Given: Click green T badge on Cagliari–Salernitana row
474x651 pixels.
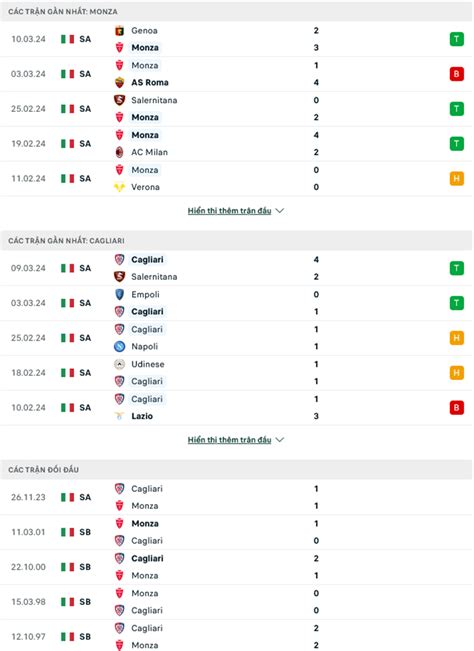Looking at the screenshot, I should click(457, 268).
